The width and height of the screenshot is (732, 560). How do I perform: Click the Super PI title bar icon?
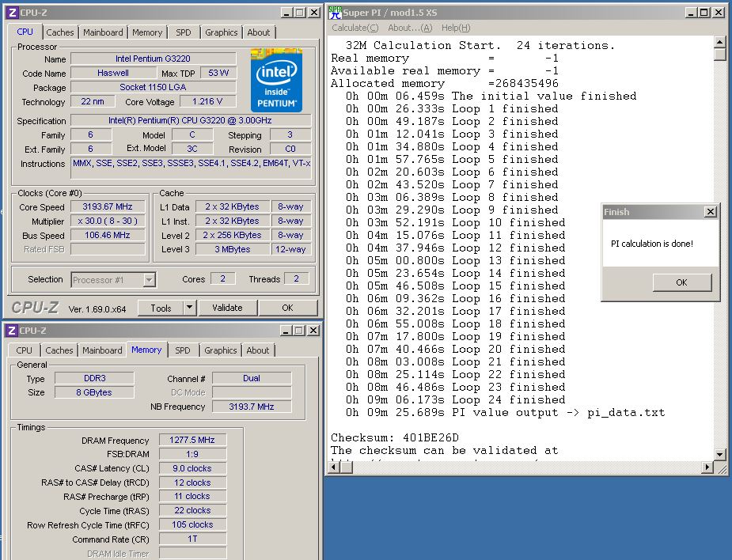point(335,13)
